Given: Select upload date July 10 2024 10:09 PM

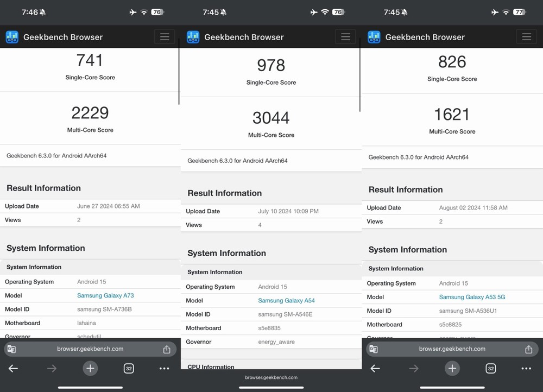Looking at the screenshot, I should click(288, 211).
